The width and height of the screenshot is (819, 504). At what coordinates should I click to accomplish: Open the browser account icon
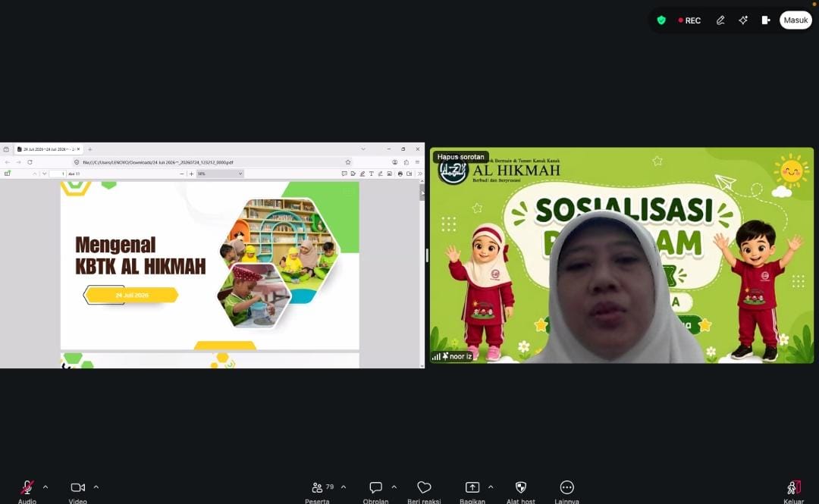point(395,162)
